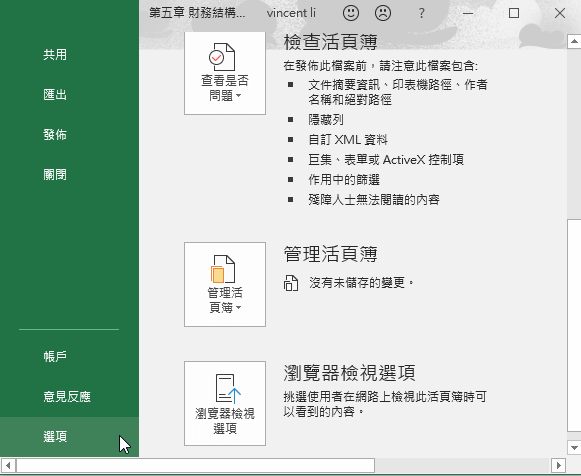Click the smiley face feedback icon
This screenshot has width=581, height=476.
[x=351, y=13]
